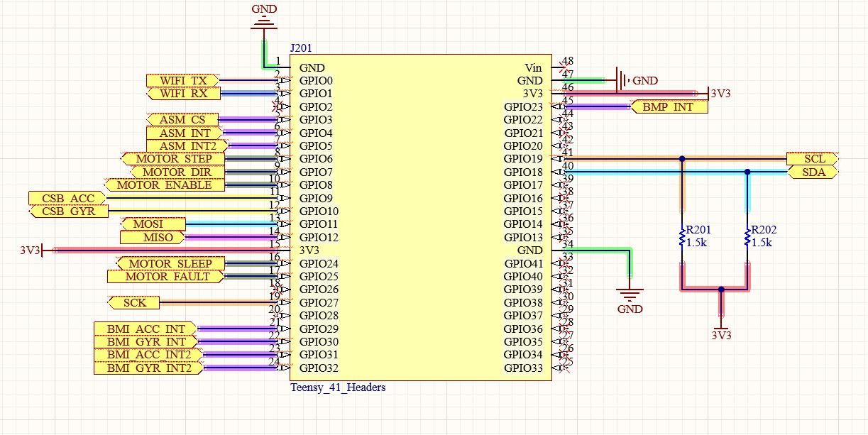This screenshot has width=868, height=435.
Task: Click the GPIO22 pin name
Action: click(523, 120)
